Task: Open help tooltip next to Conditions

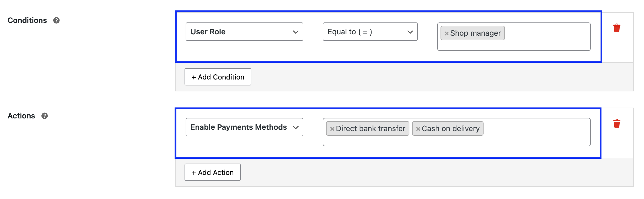Action: coord(56,20)
